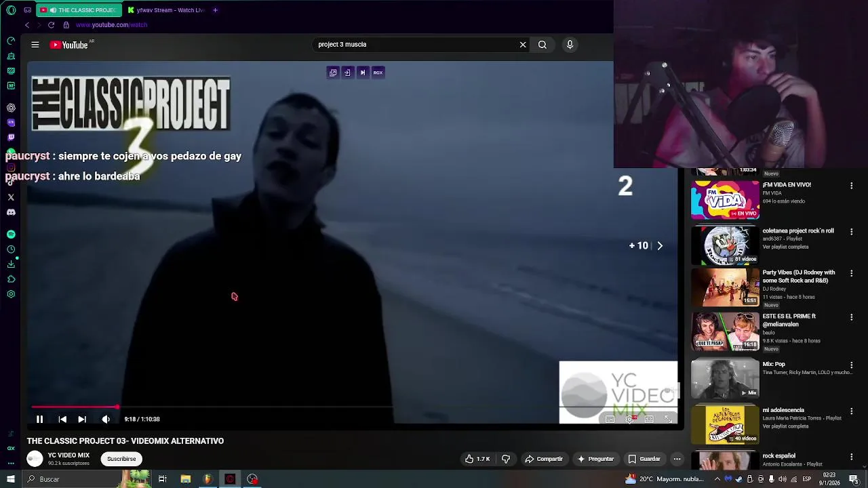Open downloads in the Opera sidebar
The width and height of the screenshot is (868, 488).
[11, 264]
